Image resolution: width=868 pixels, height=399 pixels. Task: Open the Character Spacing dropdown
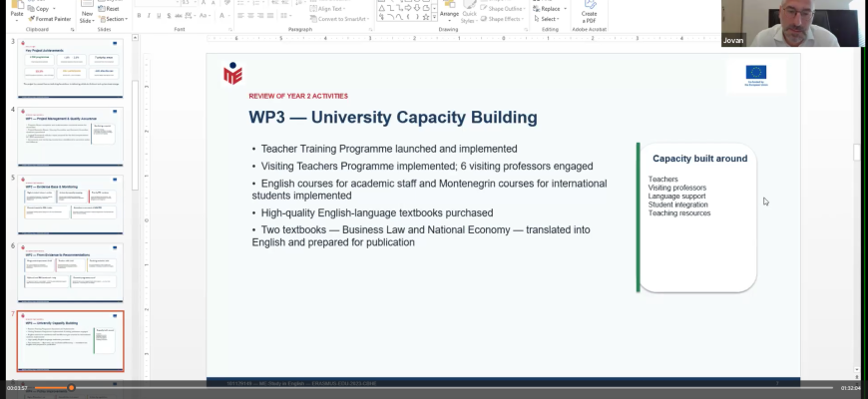coord(191,16)
